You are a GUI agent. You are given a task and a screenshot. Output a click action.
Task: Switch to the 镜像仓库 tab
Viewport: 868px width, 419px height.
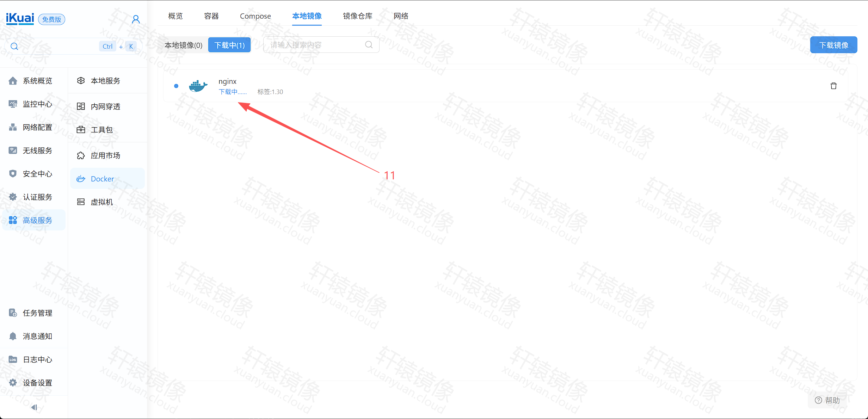click(358, 16)
